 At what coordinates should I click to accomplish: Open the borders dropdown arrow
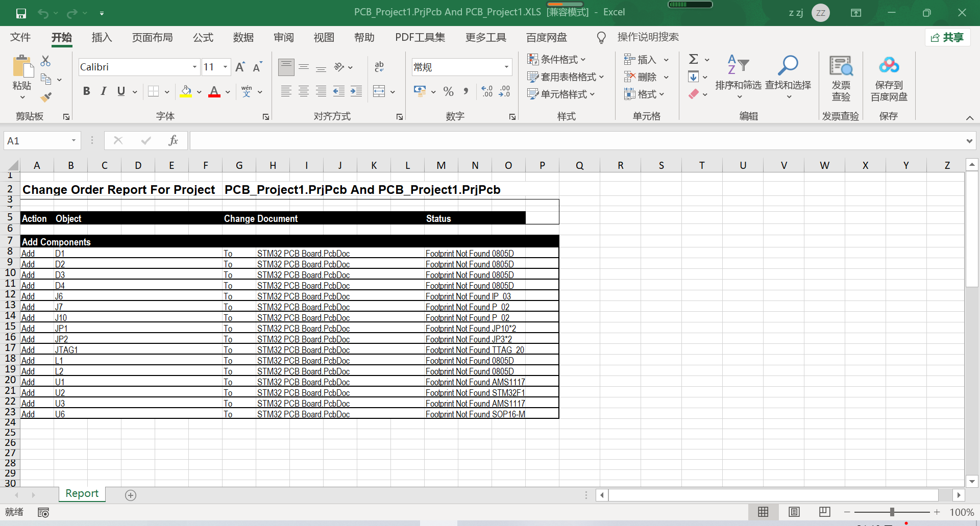click(x=167, y=92)
